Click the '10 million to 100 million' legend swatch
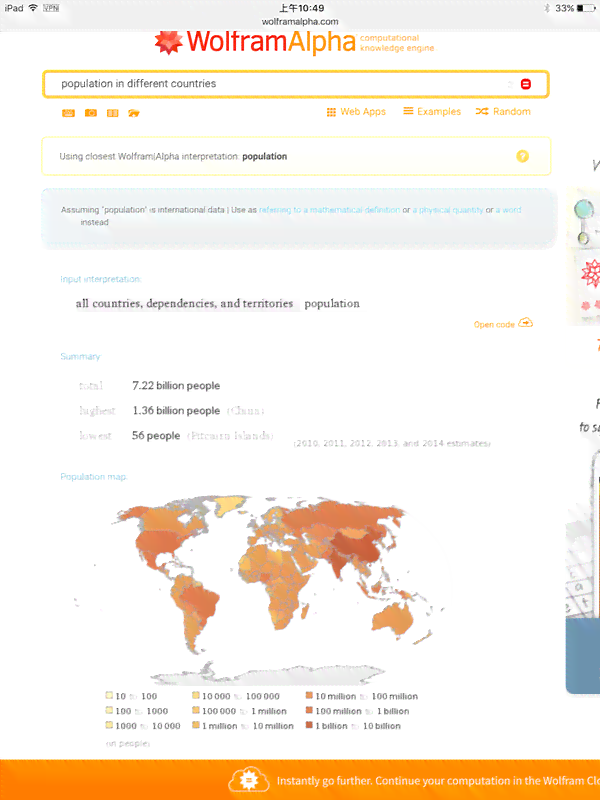 tap(309, 695)
